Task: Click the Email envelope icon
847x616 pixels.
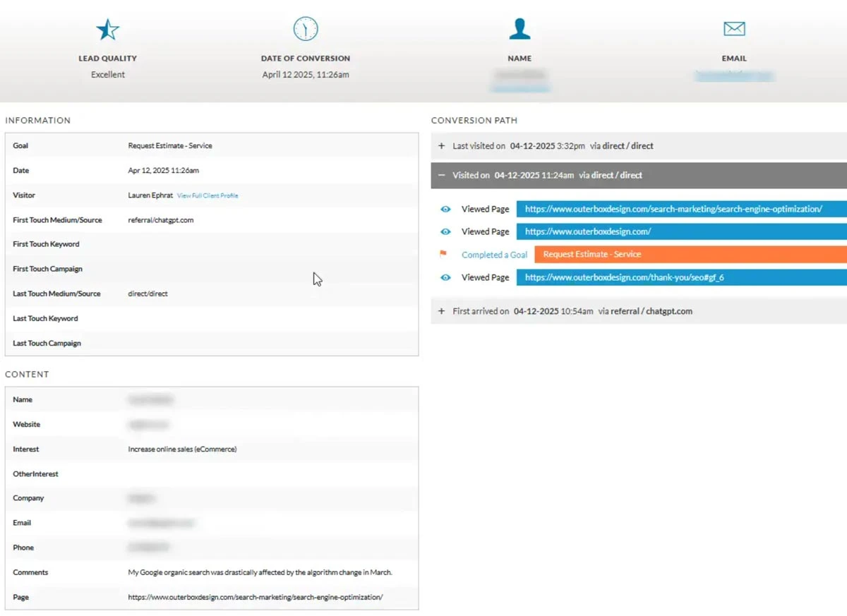Action: 734,29
